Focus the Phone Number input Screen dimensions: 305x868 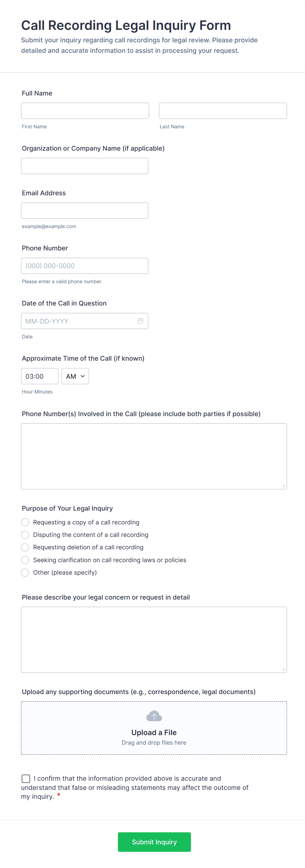[85, 266]
